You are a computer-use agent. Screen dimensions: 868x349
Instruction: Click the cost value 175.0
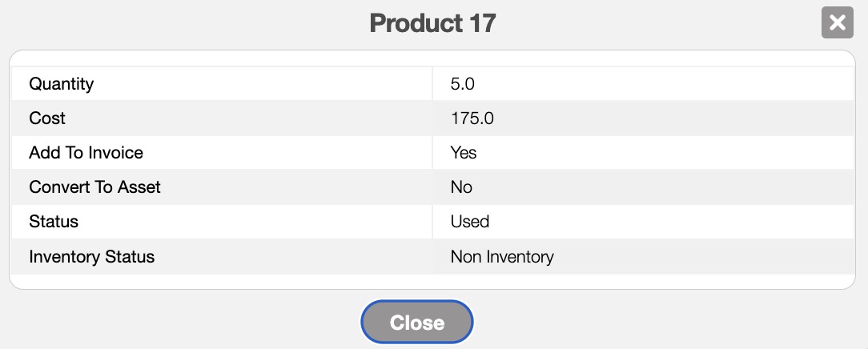coord(472,118)
